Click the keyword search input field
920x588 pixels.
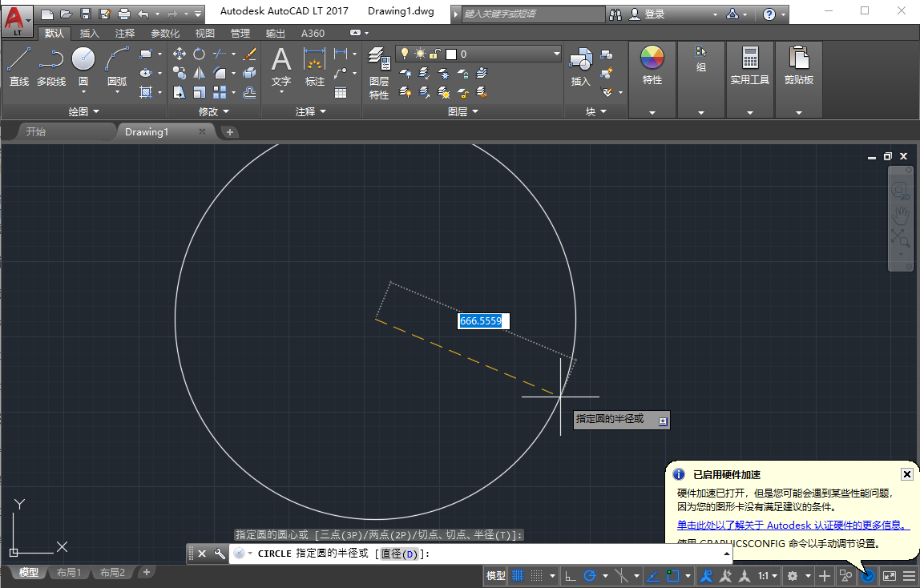pyautogui.click(x=533, y=14)
